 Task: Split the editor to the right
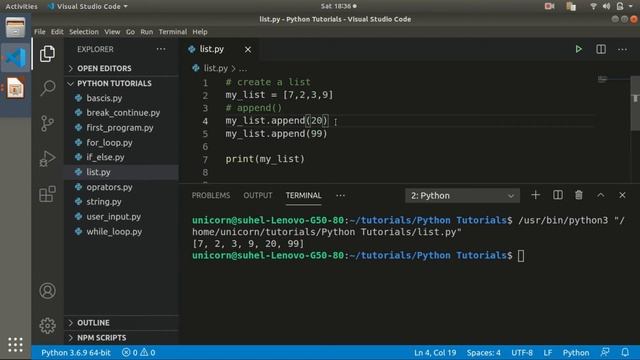point(601,49)
